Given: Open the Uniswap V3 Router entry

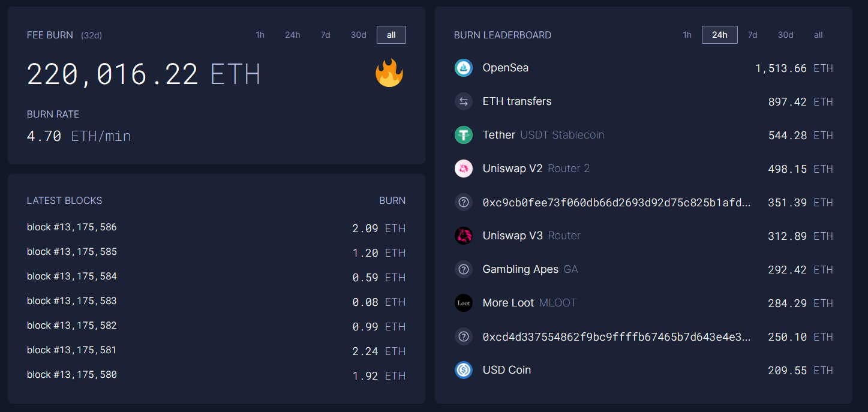Looking at the screenshot, I should (x=644, y=236).
